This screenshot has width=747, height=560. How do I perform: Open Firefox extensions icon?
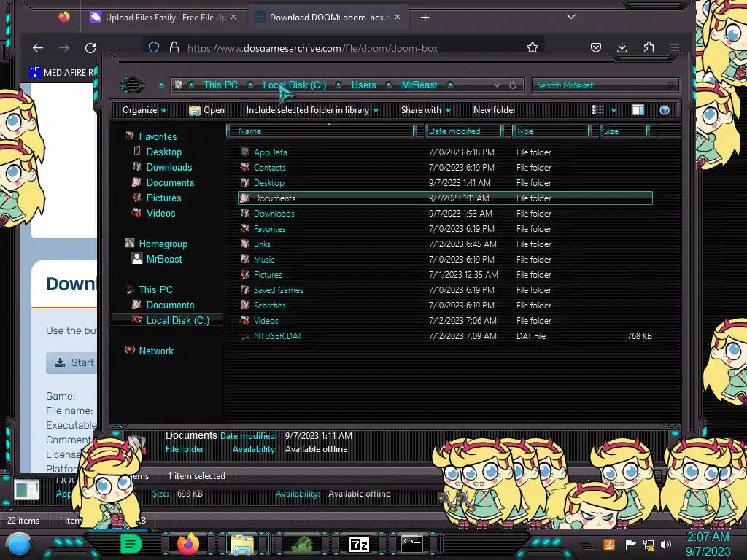click(x=649, y=47)
